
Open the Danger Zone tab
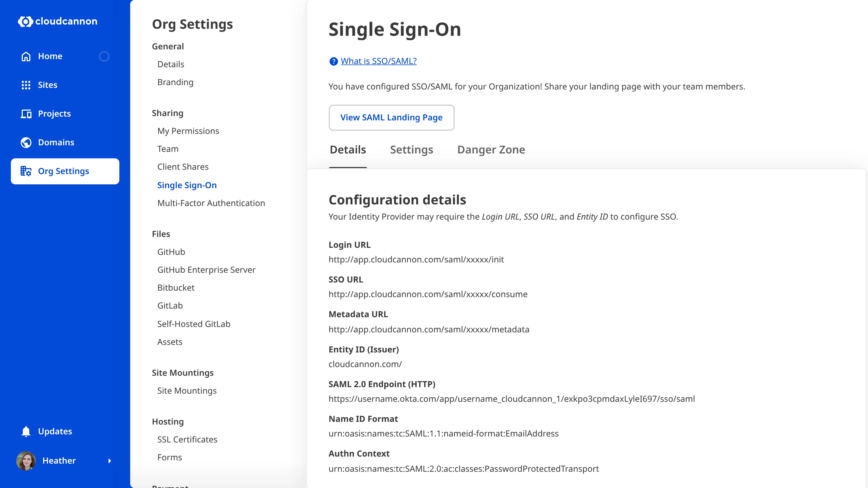pos(491,150)
